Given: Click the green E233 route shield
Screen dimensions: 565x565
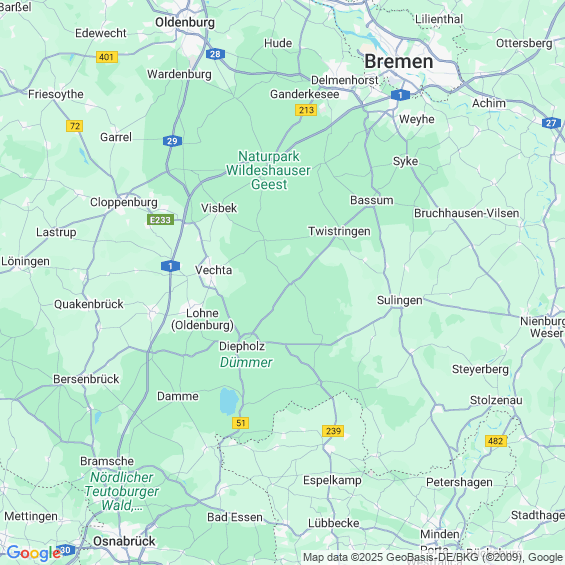Looking at the screenshot, I should (160, 219).
